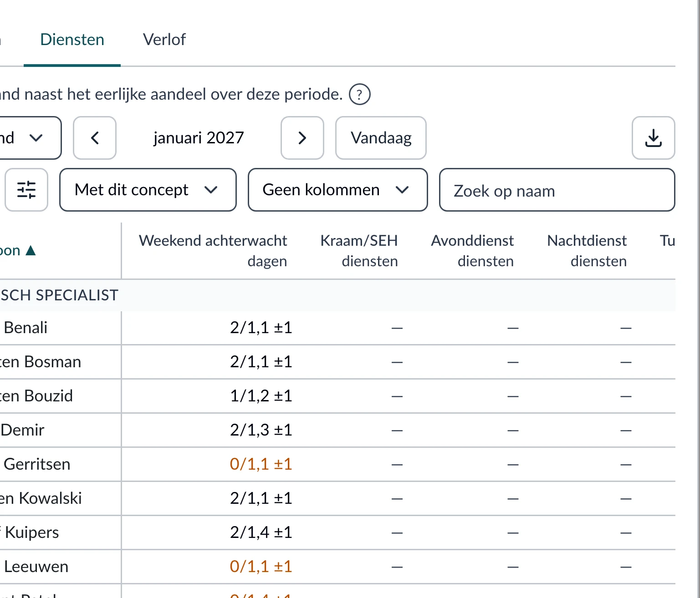Click Gerritsen's orange value 0/1,1 ±1
700x598 pixels.
pos(261,464)
